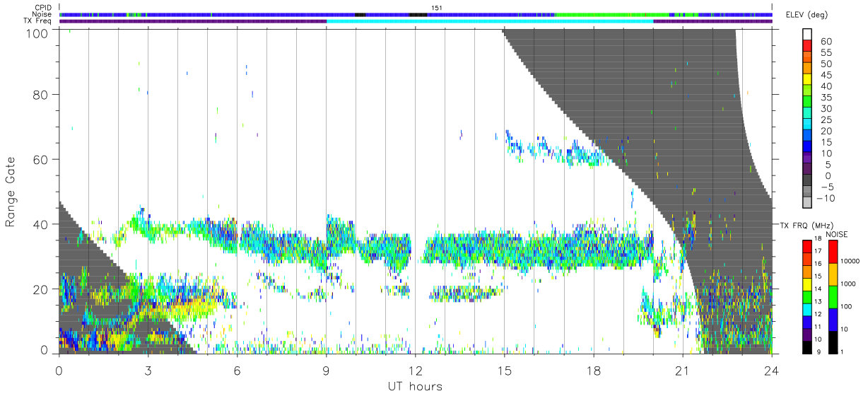This screenshot has height=401, width=868.
Task: Select the blue segment of NOISE colorbar
Action: (833, 320)
